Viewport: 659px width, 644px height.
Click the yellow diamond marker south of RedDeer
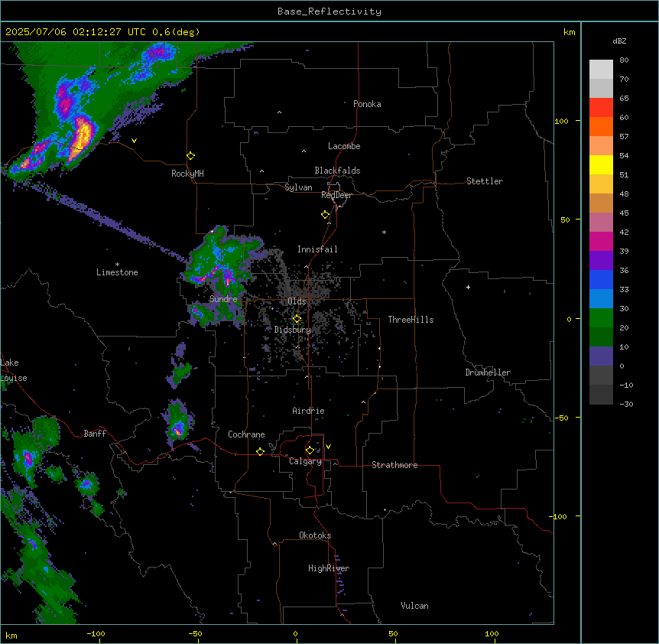point(326,215)
